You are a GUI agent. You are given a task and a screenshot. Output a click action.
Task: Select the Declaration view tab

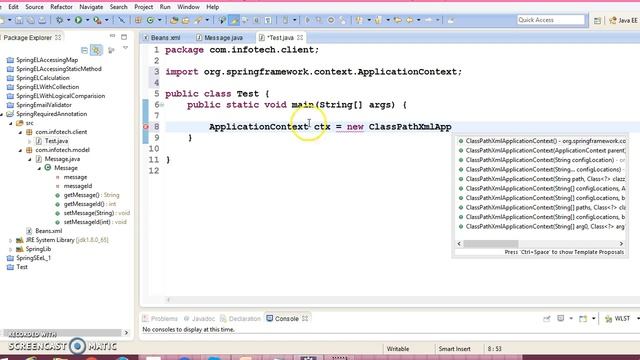240,319
